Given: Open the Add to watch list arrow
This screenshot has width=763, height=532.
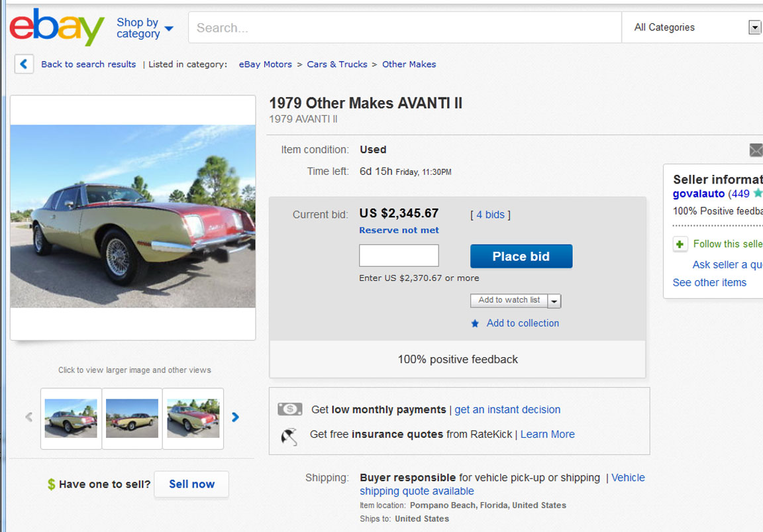Looking at the screenshot, I should click(x=554, y=301).
